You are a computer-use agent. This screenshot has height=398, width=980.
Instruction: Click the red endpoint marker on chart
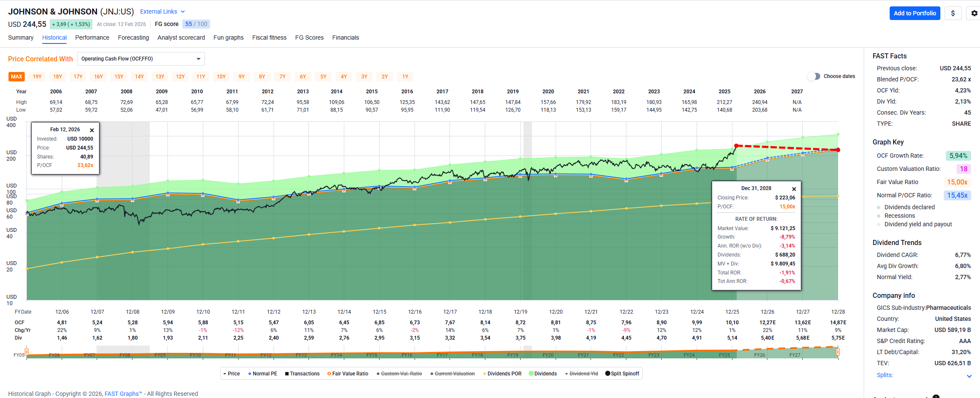point(838,150)
